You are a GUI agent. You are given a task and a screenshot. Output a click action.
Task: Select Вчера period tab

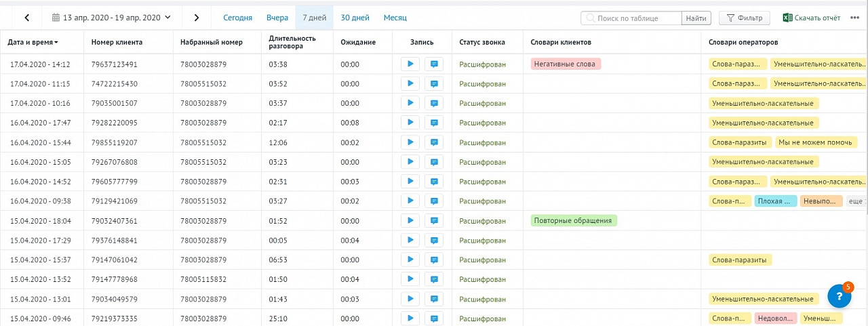click(x=277, y=18)
